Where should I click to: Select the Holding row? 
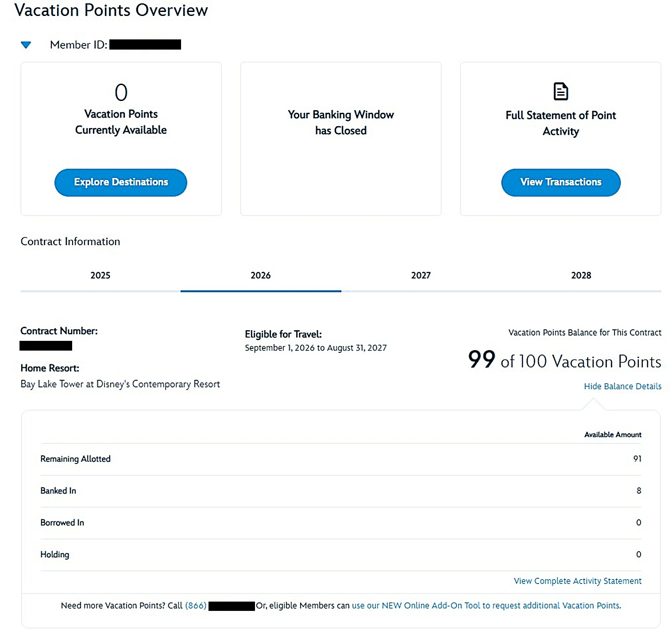tap(341, 555)
